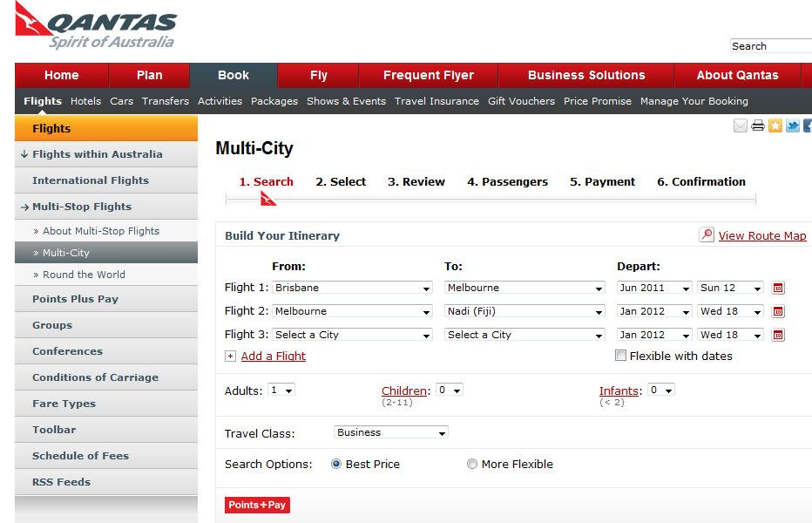812x523 pixels.
Task: Open Flight 3 To Select a City dropdown
Action: [524, 335]
